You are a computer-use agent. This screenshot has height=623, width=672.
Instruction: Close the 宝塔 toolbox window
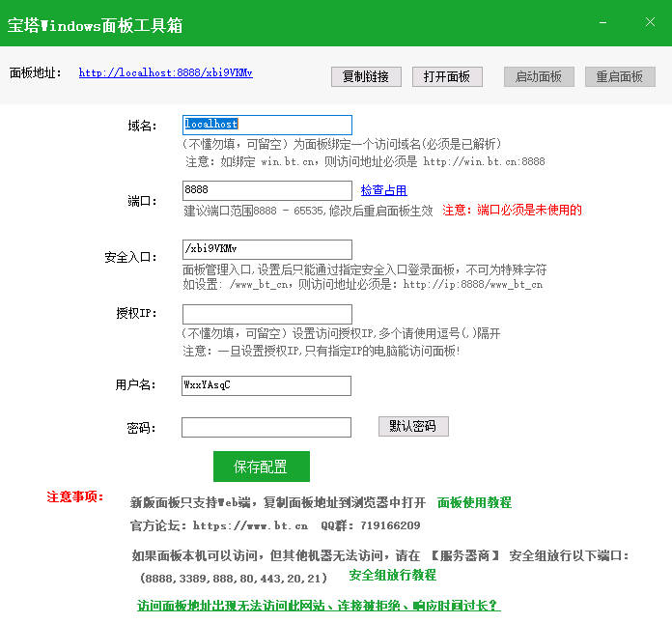(x=650, y=22)
